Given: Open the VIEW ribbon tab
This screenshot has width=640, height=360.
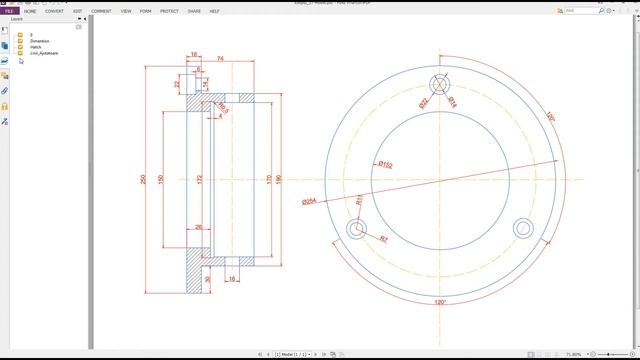Looking at the screenshot, I should click(x=126, y=11).
